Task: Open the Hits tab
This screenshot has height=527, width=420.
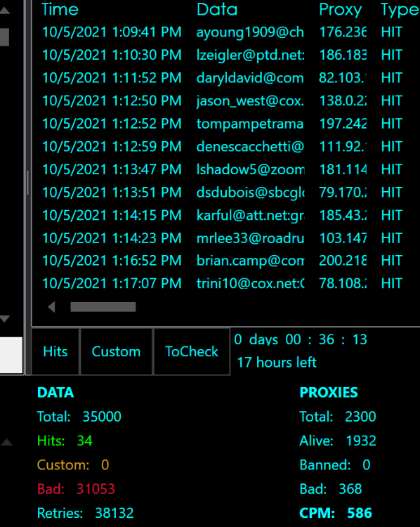Action: (x=55, y=351)
